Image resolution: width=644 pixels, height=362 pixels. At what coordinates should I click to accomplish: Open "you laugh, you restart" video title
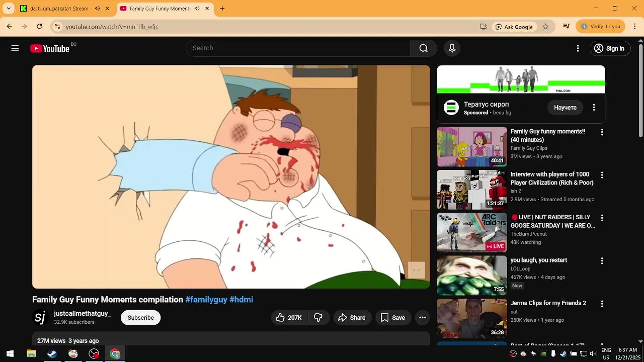pyautogui.click(x=539, y=260)
